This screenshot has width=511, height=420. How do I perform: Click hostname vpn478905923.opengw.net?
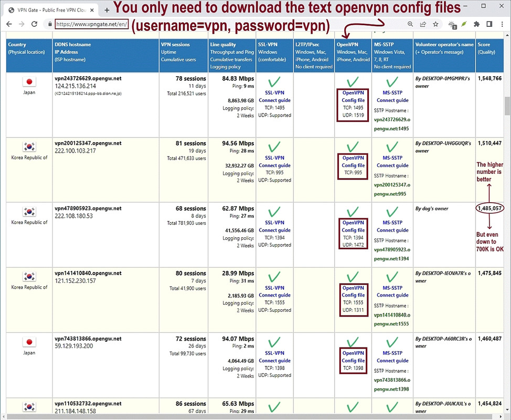(x=88, y=208)
